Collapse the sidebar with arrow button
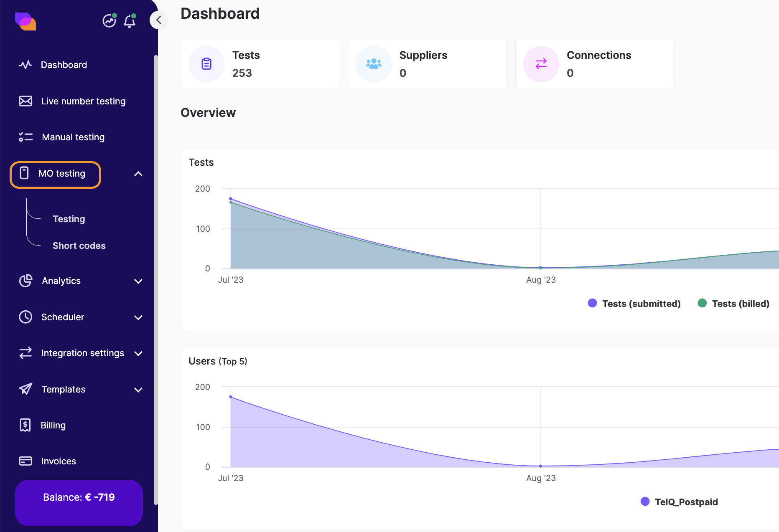This screenshot has width=779, height=532. pos(159,20)
